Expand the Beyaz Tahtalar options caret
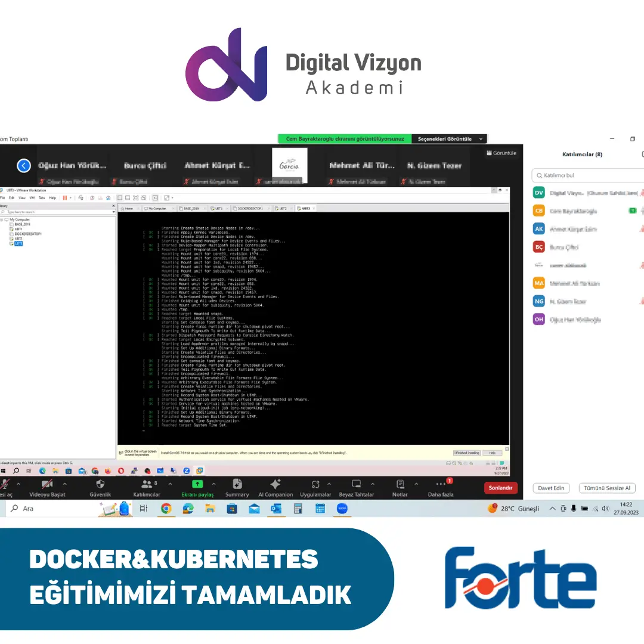 (373, 484)
